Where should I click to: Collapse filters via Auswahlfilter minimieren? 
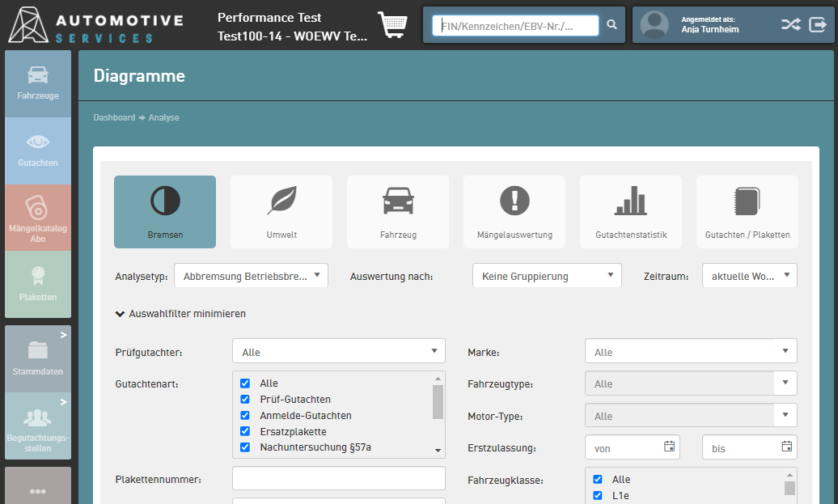(x=180, y=314)
